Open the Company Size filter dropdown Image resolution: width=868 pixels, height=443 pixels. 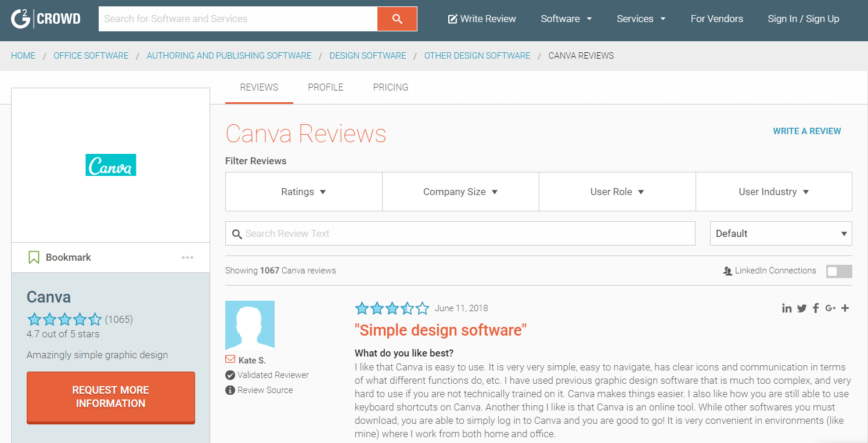pyautogui.click(x=460, y=192)
